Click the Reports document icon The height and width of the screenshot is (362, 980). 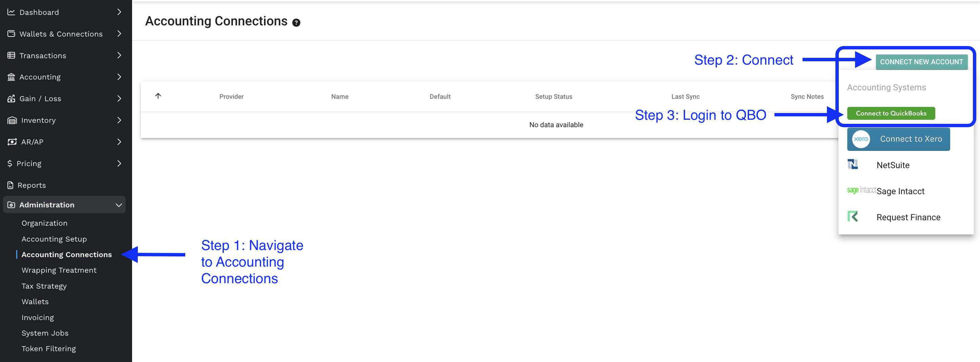coord(10,185)
